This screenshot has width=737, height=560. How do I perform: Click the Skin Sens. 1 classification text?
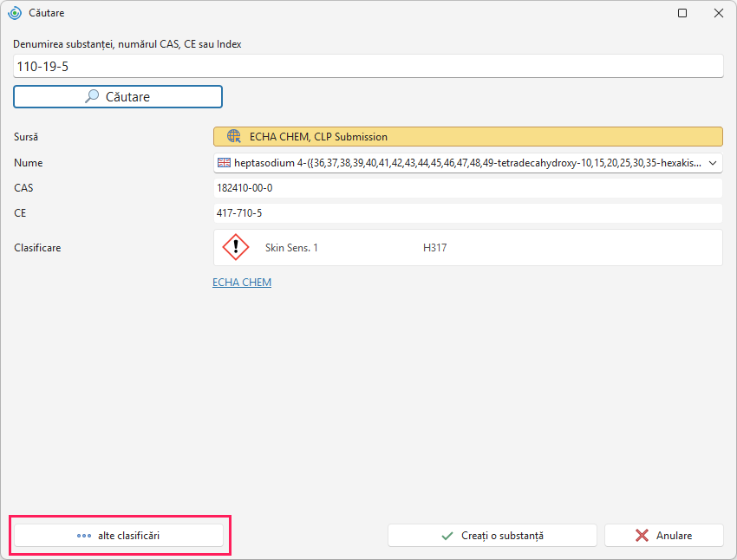tap(291, 248)
